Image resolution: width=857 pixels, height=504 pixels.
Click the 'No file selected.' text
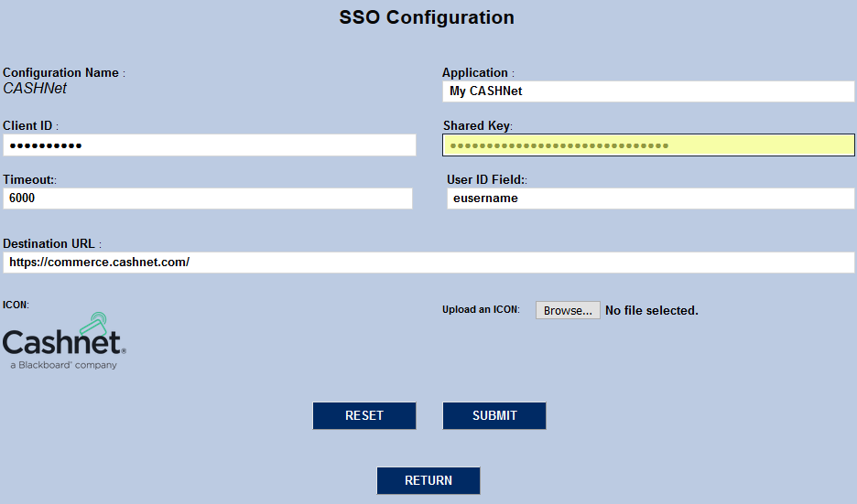(652, 311)
